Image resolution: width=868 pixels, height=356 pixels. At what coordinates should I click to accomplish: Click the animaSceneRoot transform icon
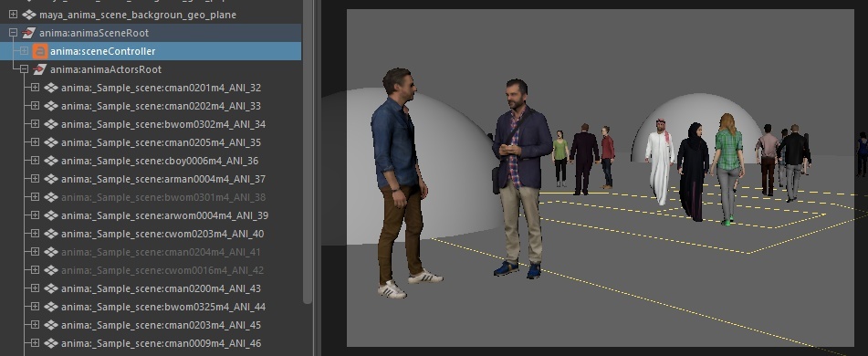29,33
